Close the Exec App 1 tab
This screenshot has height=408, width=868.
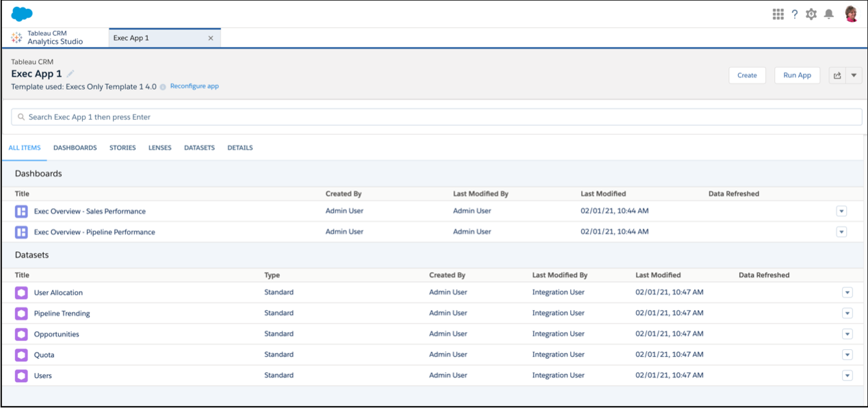211,38
